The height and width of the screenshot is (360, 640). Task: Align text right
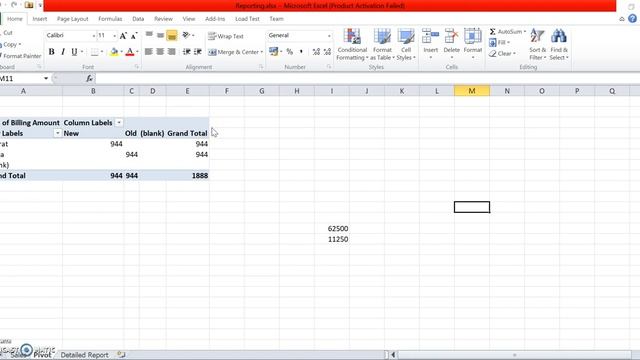(x=172, y=52)
